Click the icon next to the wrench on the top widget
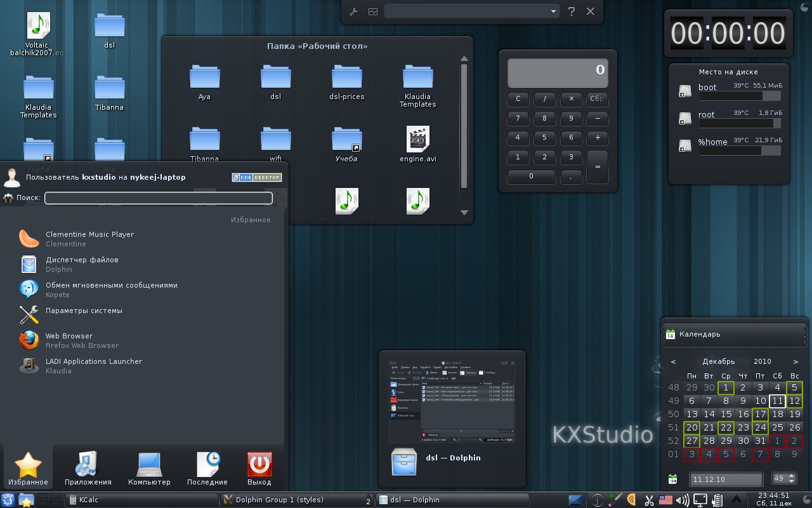The width and height of the screenshot is (812, 508). pos(373,11)
